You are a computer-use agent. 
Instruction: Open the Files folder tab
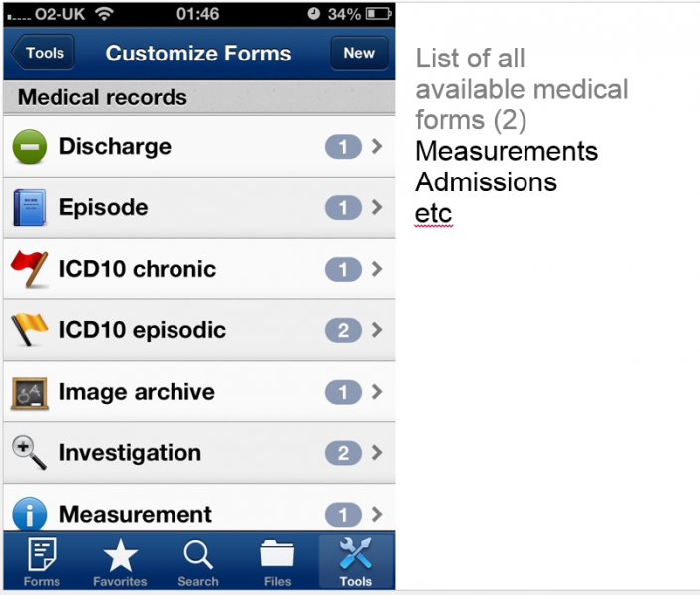(x=277, y=562)
